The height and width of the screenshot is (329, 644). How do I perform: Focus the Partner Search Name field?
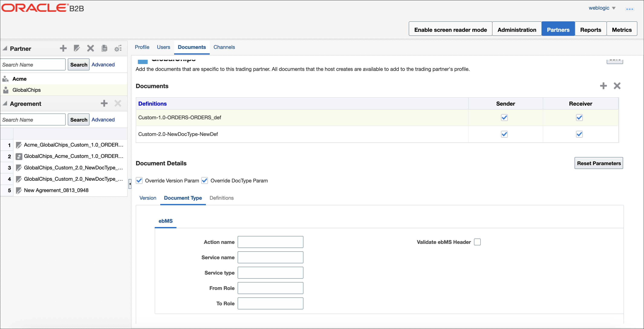(33, 65)
